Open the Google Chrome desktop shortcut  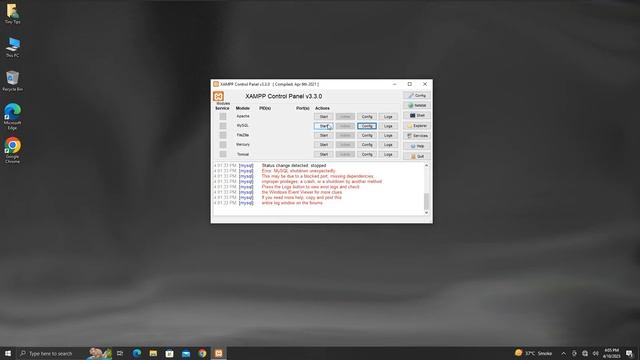pyautogui.click(x=13, y=150)
